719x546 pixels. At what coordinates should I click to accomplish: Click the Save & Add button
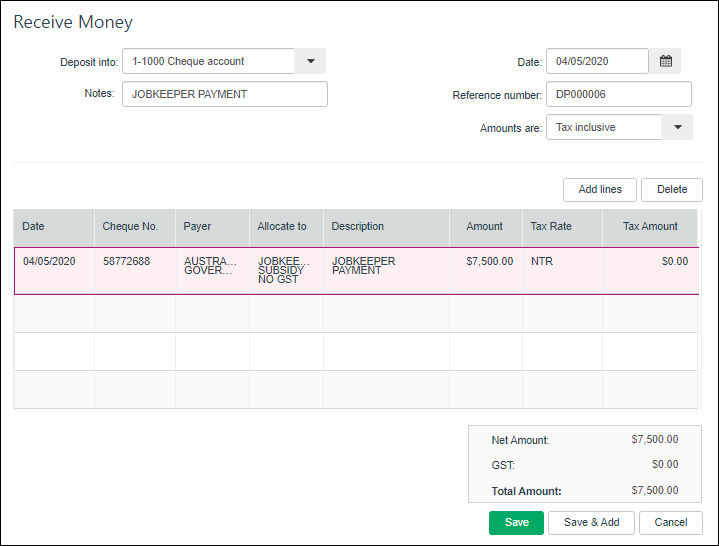point(591,522)
